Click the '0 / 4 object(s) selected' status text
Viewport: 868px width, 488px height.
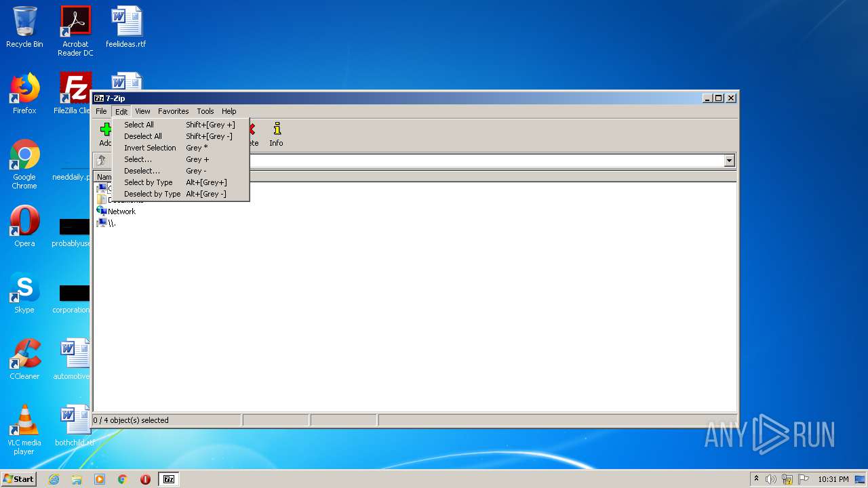click(131, 420)
